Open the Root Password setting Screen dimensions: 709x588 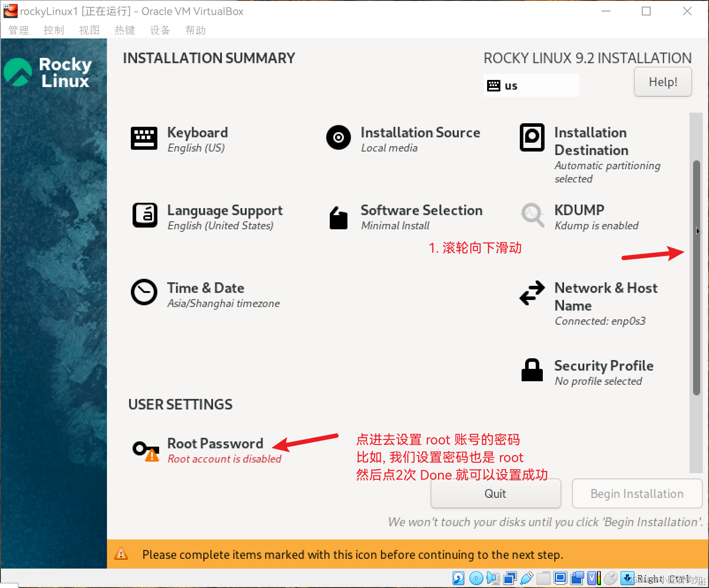[215, 444]
